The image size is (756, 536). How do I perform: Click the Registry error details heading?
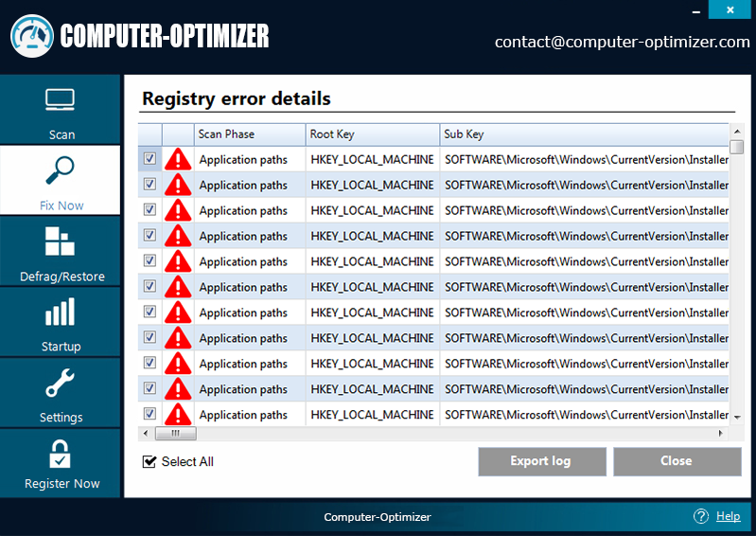tap(237, 98)
